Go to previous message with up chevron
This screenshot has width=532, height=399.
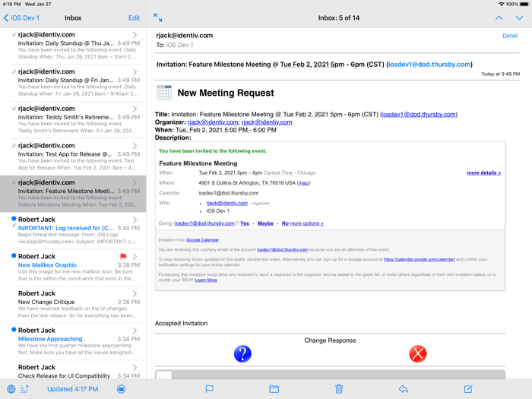pyautogui.click(x=499, y=17)
